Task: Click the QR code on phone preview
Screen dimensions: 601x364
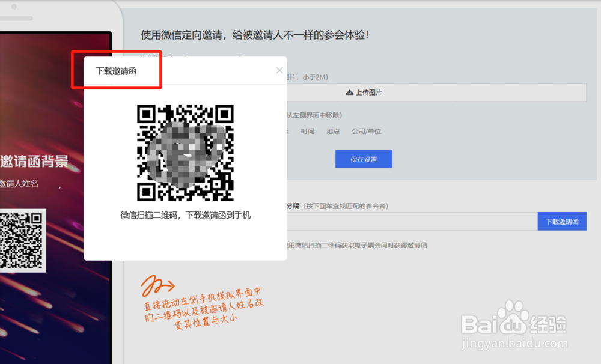Action: (22, 241)
